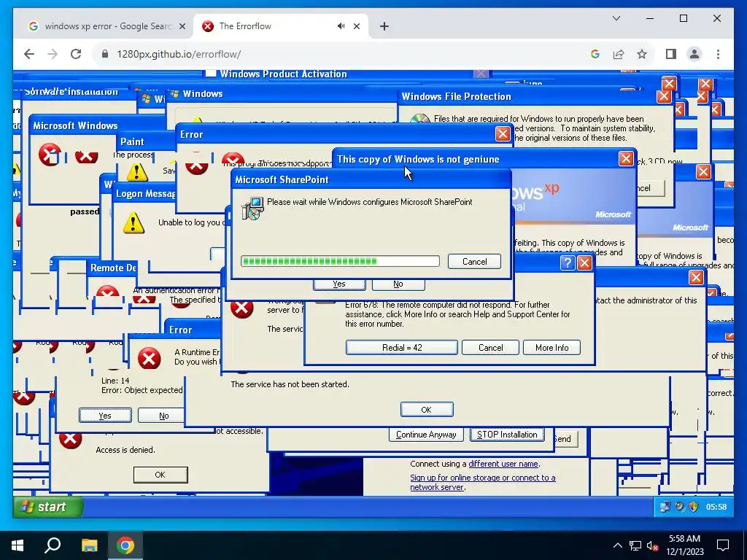Click OK in the service not started dialog
Image resolution: width=747 pixels, height=560 pixels.
point(426,410)
